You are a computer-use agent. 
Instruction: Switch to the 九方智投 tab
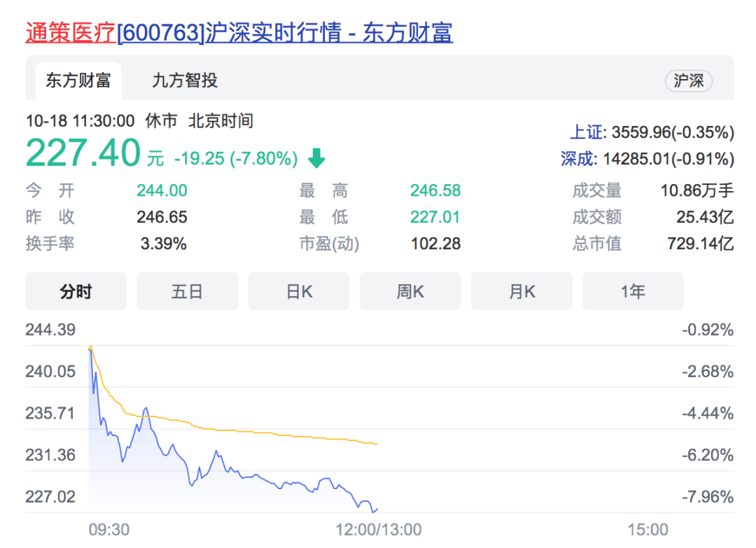point(185,80)
